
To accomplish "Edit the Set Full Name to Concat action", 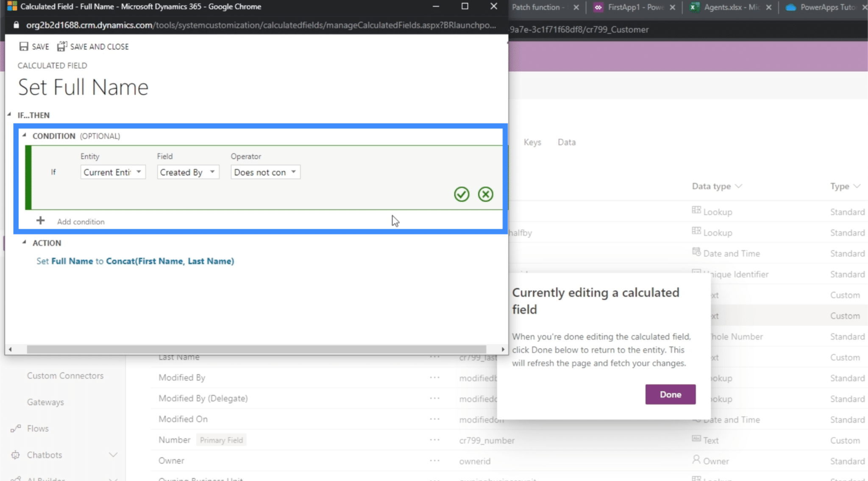I will click(135, 261).
